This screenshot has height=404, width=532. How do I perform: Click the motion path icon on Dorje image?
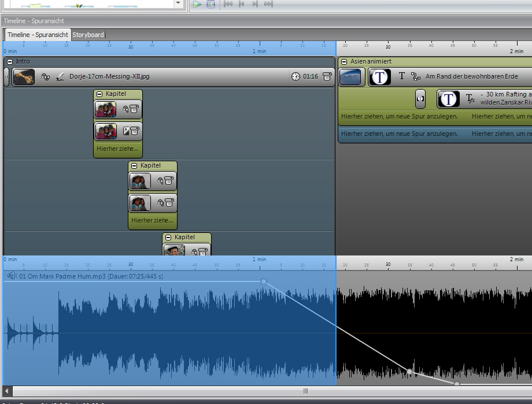click(x=46, y=77)
